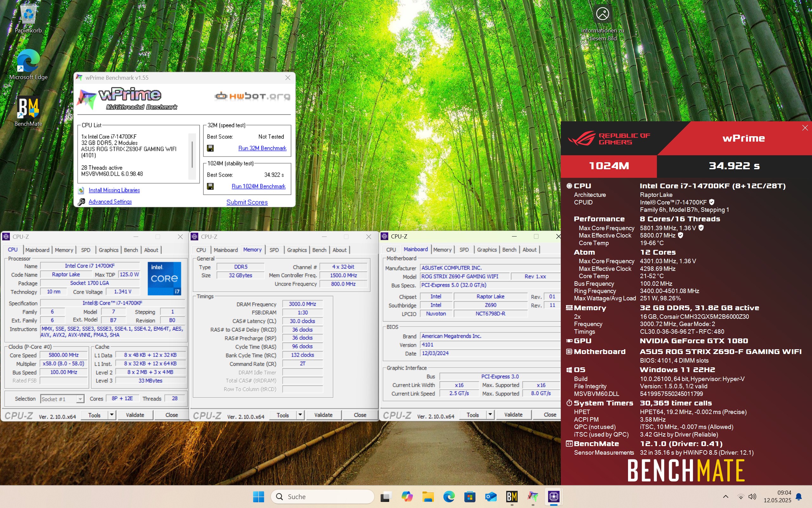
Task: Open the notification bell icon
Action: (799, 497)
